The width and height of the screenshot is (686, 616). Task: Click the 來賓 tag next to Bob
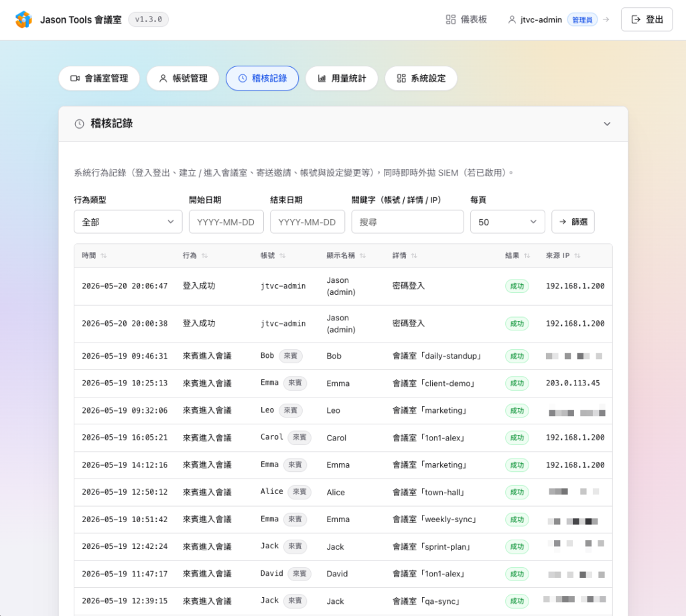coord(291,356)
